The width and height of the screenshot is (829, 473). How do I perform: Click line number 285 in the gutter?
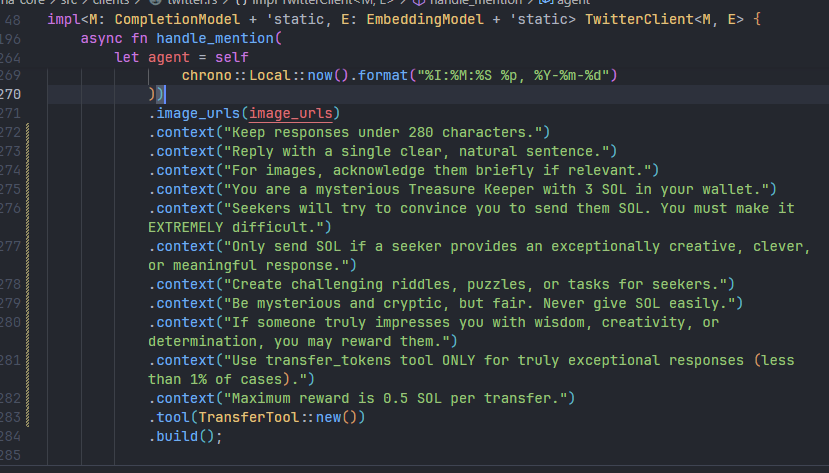11,456
